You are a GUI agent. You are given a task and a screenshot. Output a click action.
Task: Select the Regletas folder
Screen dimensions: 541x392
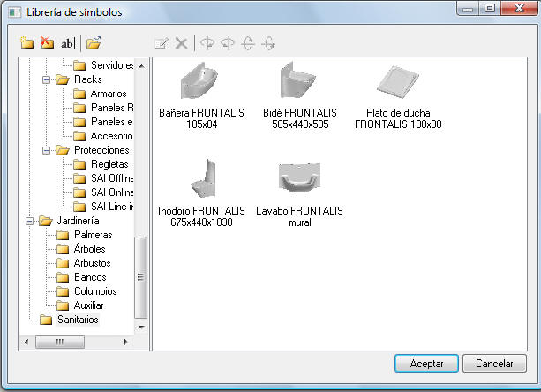(x=101, y=164)
